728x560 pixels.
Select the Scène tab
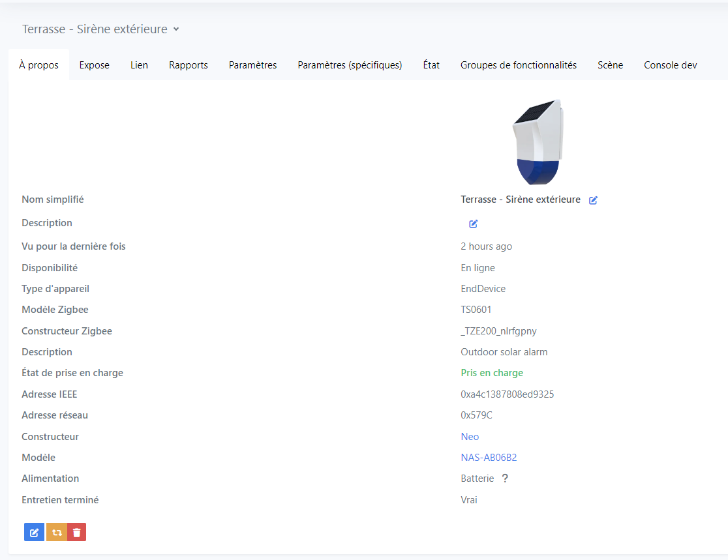pyautogui.click(x=610, y=65)
